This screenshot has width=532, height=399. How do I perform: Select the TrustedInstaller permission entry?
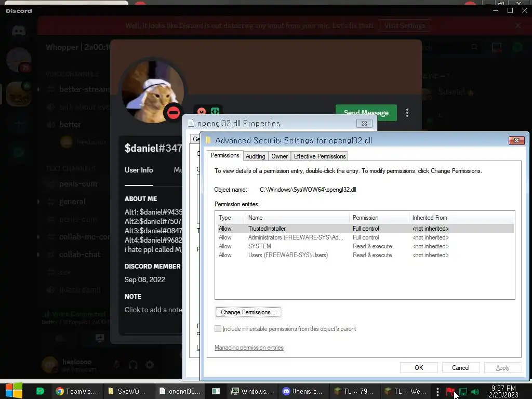point(365,229)
